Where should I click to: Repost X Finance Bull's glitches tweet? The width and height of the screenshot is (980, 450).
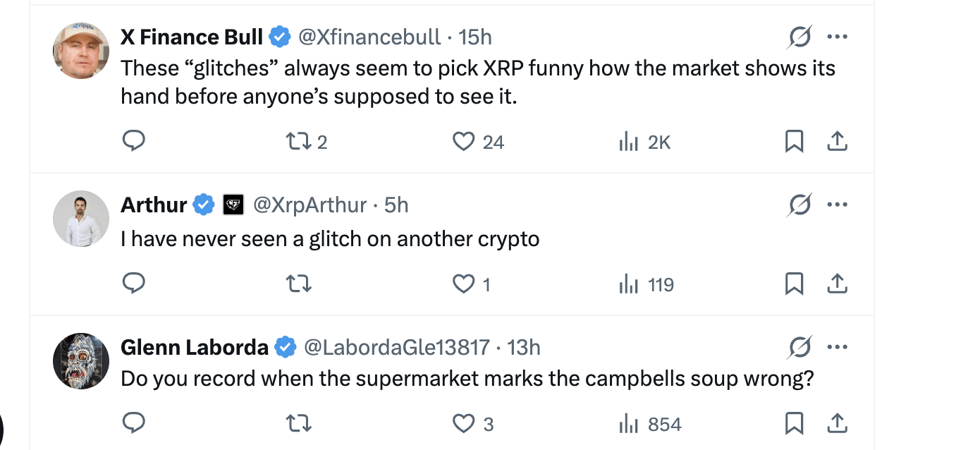(298, 141)
